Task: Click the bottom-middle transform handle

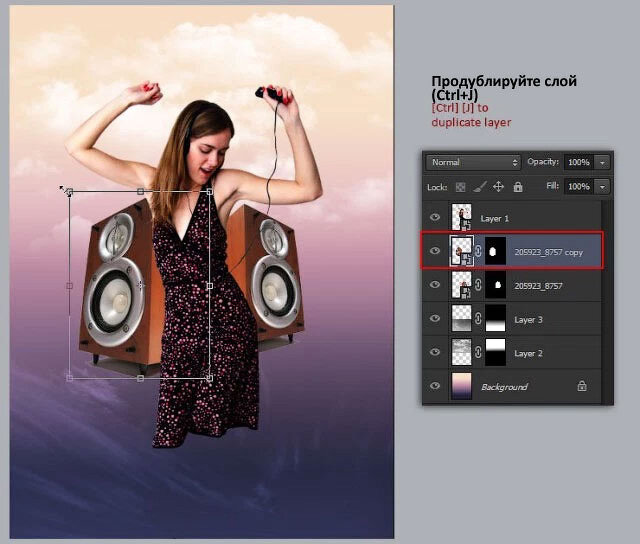Action: (x=140, y=379)
